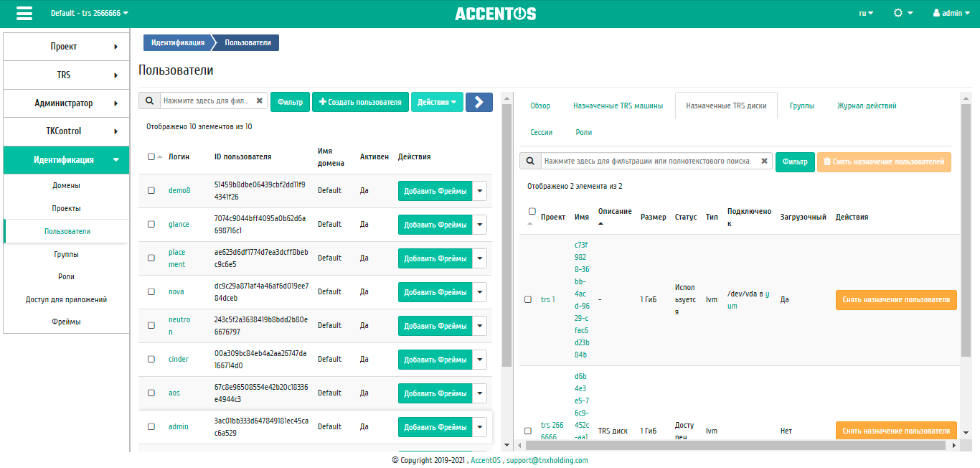Switch to Назначенные TRS машины tab
980x468 pixels.
tap(618, 106)
